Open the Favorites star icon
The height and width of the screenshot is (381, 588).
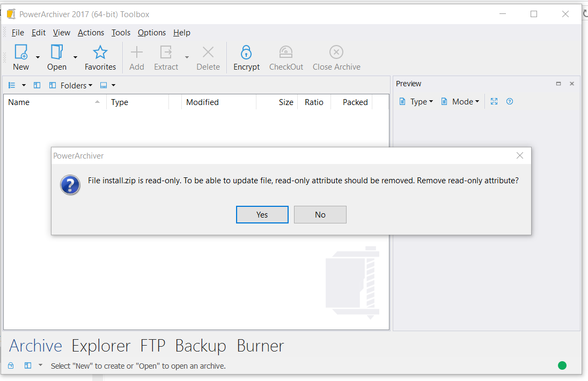pos(100,52)
